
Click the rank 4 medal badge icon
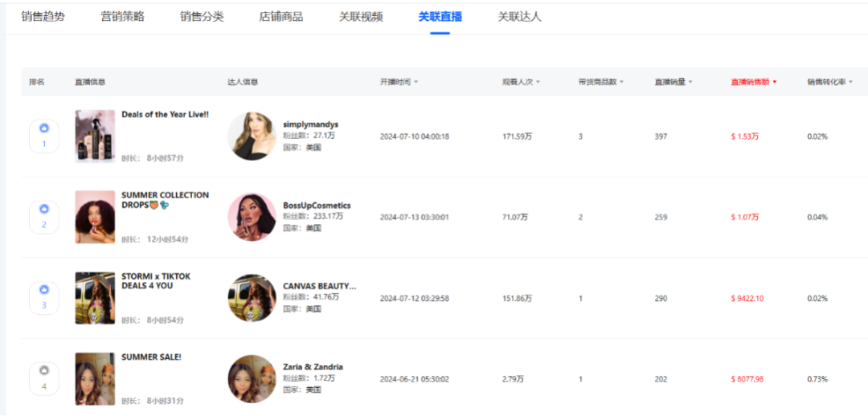(x=44, y=371)
